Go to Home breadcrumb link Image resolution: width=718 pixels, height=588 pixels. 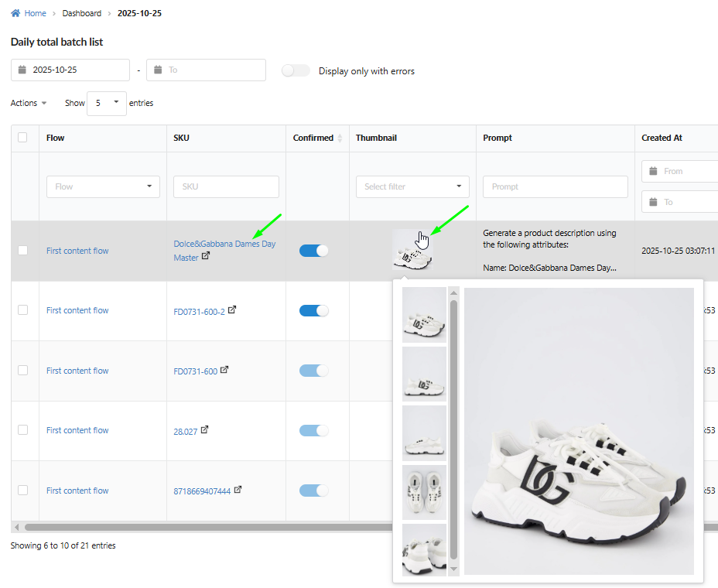pos(36,13)
